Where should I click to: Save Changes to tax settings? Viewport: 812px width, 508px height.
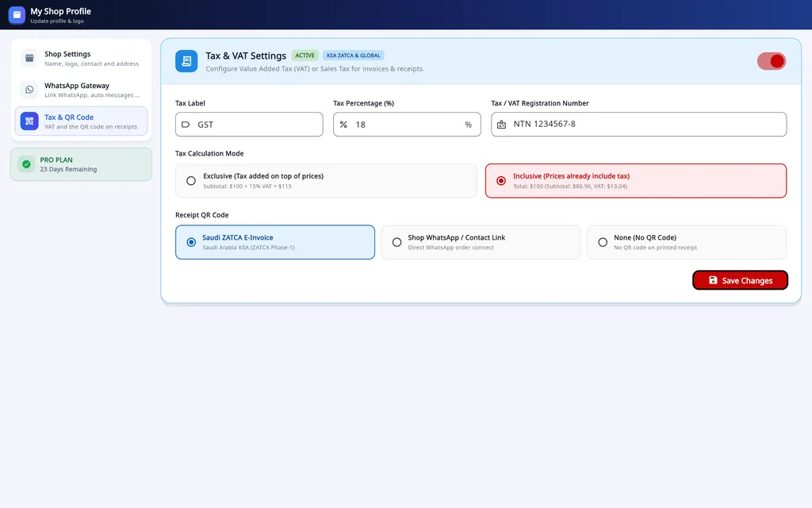(740, 280)
